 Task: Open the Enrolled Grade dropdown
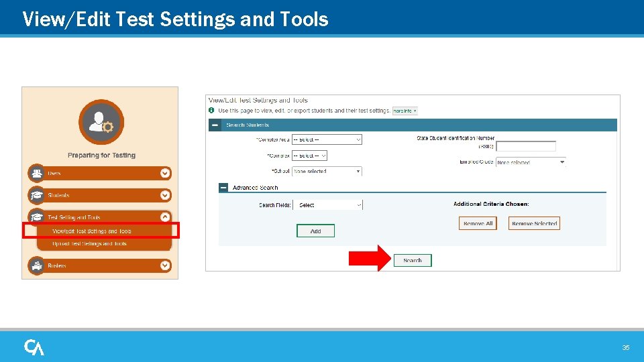531,162
